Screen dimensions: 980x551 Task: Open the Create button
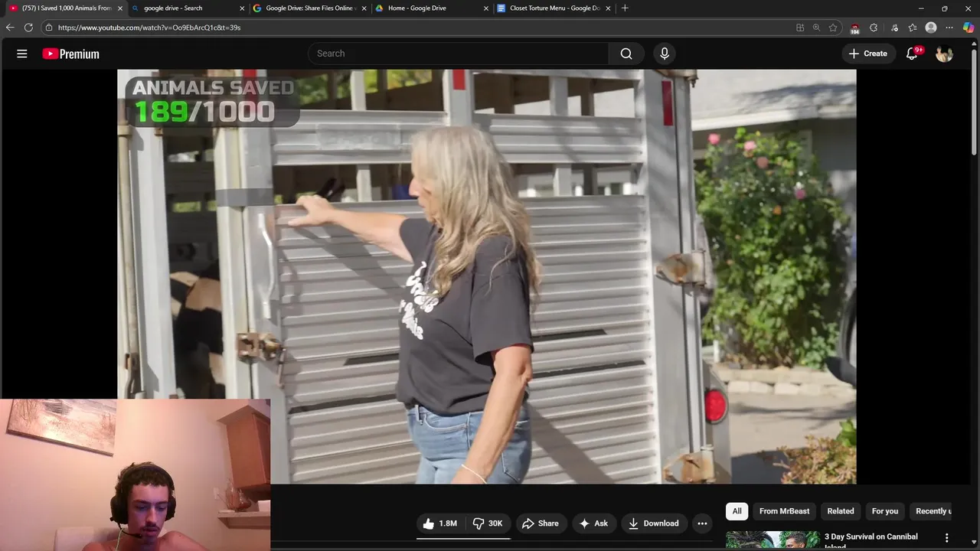868,54
